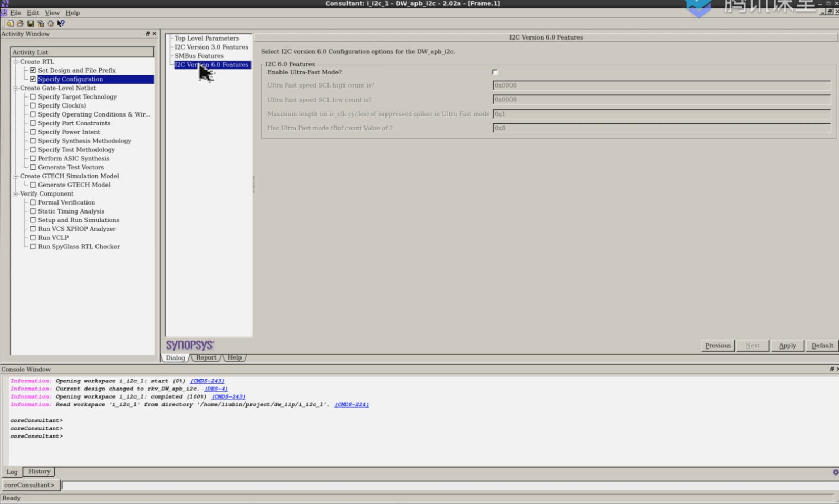Select Generate Test Vectors activity

71,167
